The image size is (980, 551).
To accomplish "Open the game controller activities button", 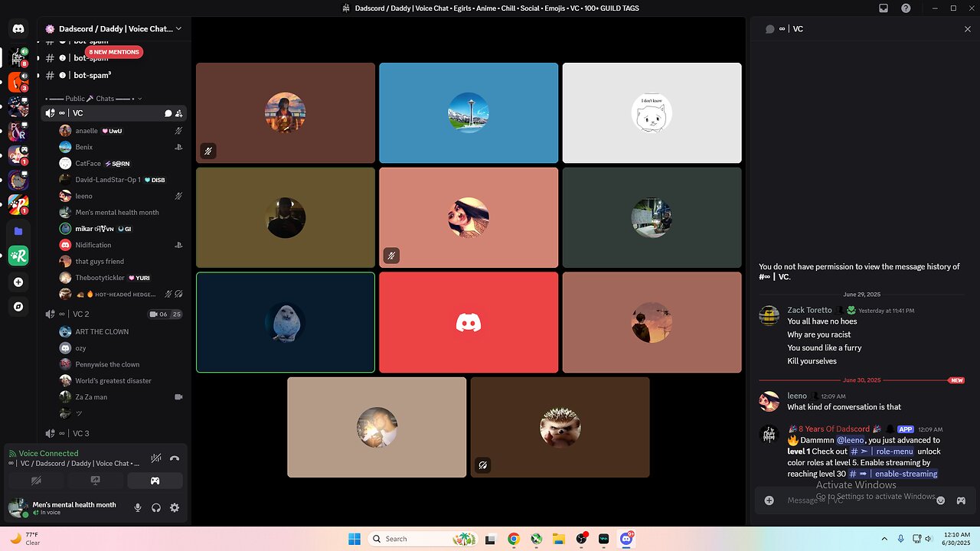I will click(155, 481).
